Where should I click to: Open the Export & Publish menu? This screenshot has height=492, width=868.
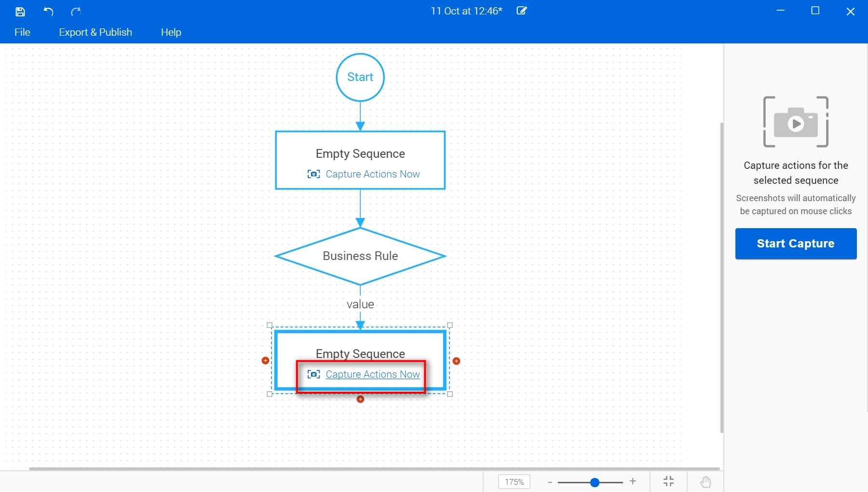(x=95, y=32)
